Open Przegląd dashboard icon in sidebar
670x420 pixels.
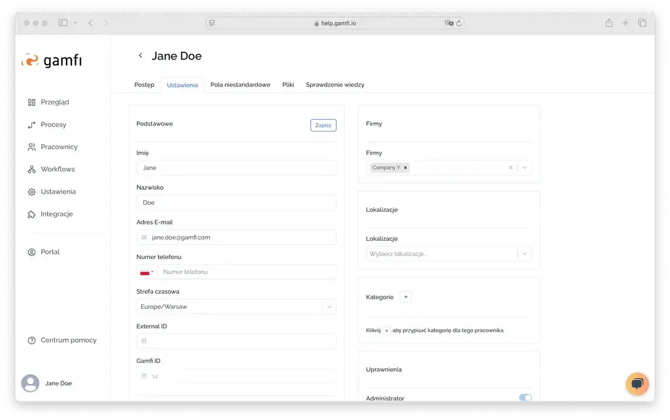pos(32,102)
